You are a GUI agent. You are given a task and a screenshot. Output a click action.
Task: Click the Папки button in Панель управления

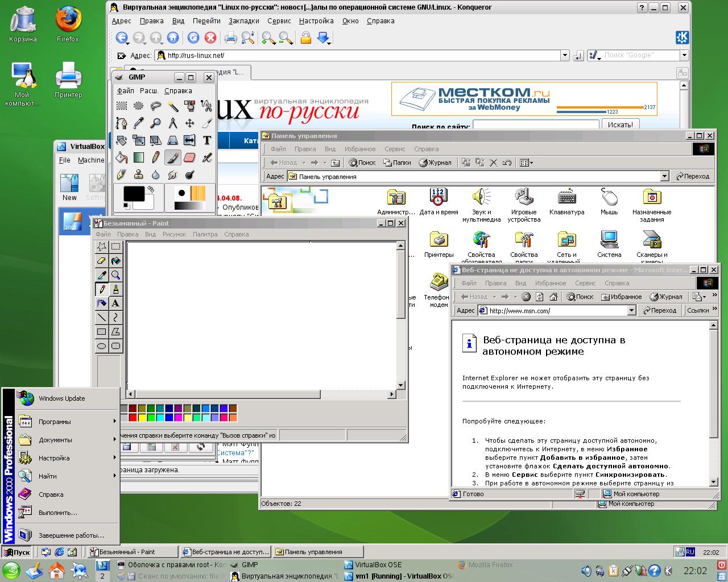click(x=396, y=163)
